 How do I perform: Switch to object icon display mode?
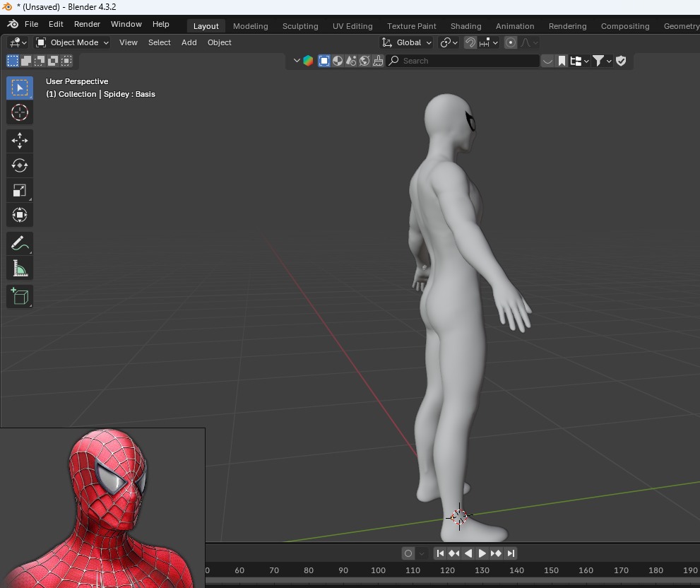[324, 61]
